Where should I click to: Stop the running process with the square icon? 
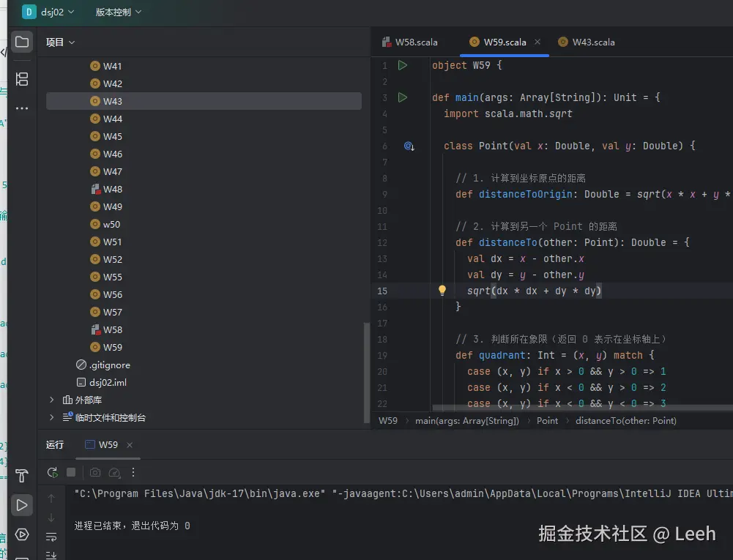(x=71, y=472)
